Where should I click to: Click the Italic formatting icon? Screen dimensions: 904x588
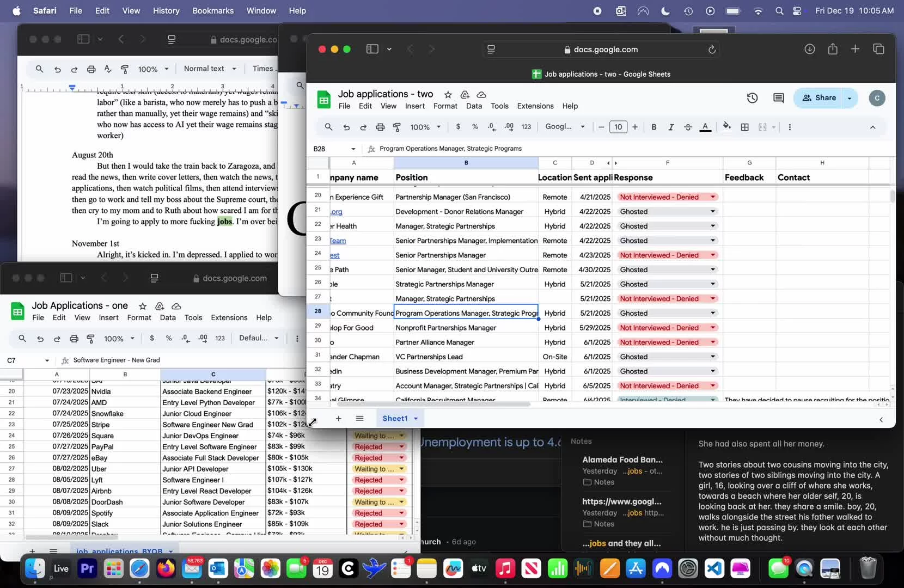(x=670, y=127)
